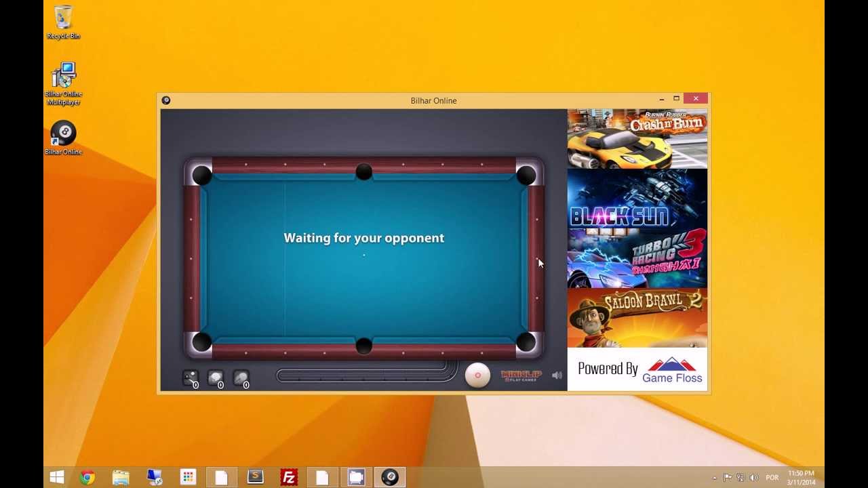Viewport: 868px width, 488px height.
Task: Mute the game sound
Action: point(557,375)
